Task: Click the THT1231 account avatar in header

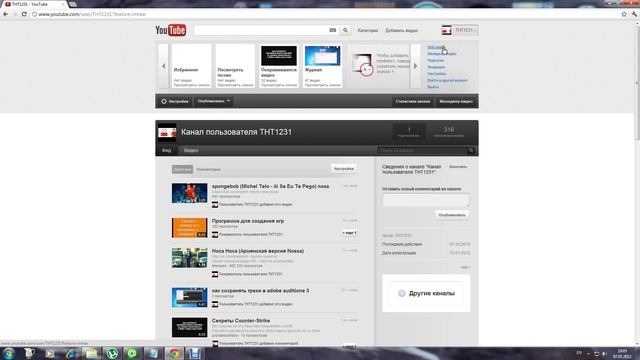Action: point(446,30)
